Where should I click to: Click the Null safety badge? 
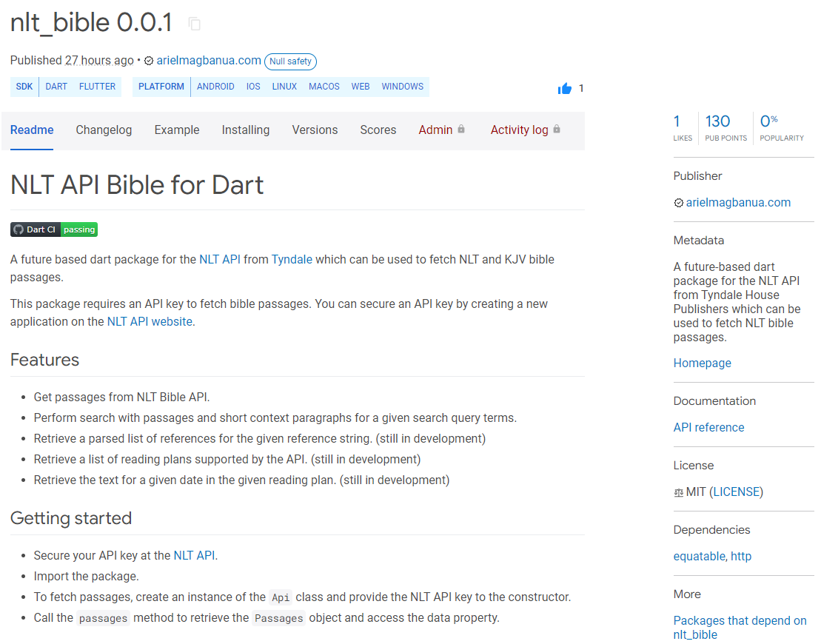point(291,61)
